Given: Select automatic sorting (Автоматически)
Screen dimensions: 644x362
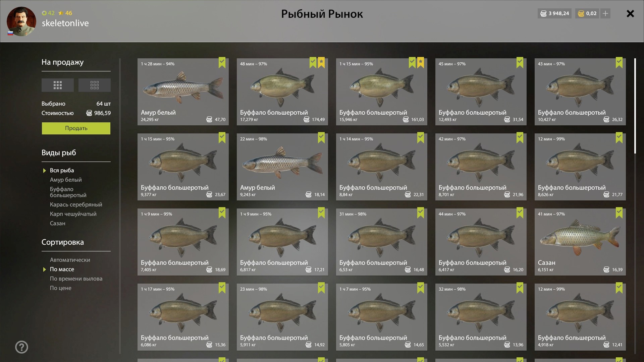Looking at the screenshot, I should click(x=70, y=260).
